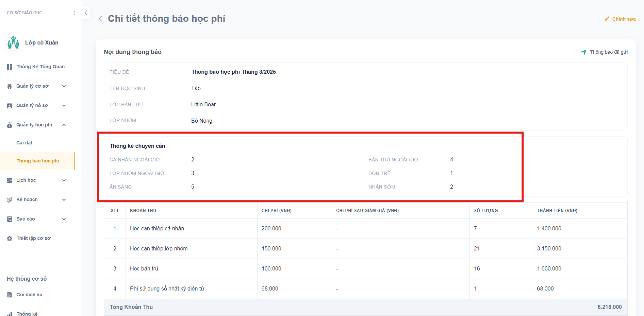The height and width of the screenshot is (316, 644).
Task: Click the paper plane sent-notification icon
Action: point(584,52)
